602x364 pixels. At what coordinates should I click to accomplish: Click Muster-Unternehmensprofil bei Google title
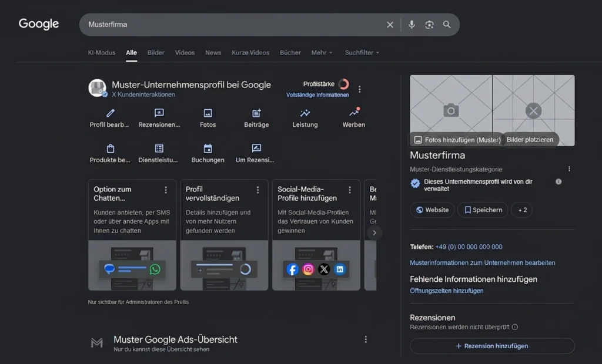point(191,85)
